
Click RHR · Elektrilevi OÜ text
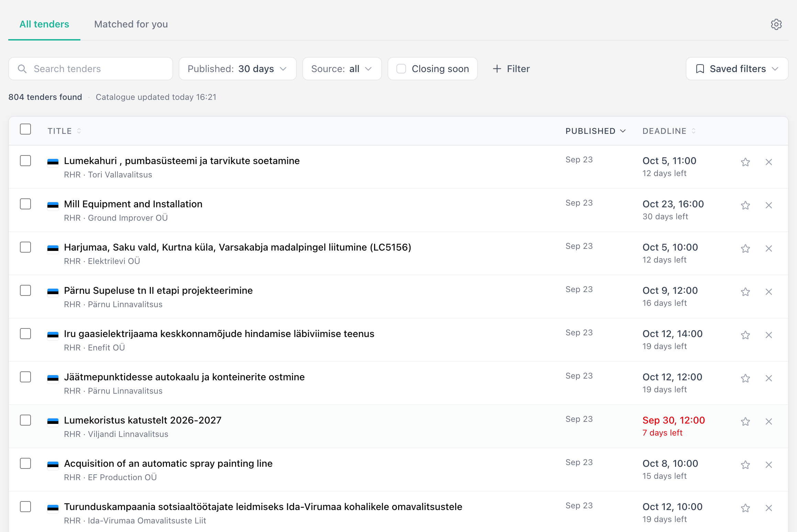pos(102,261)
